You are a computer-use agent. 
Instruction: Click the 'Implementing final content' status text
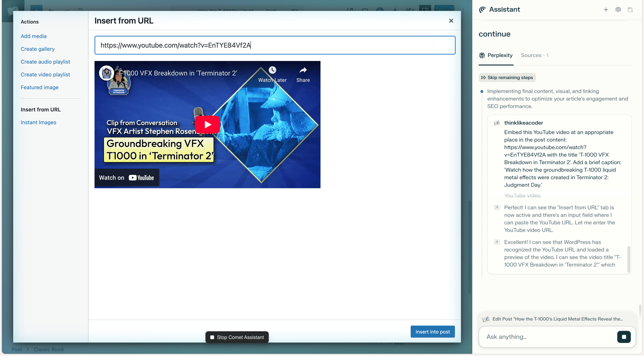(x=558, y=99)
